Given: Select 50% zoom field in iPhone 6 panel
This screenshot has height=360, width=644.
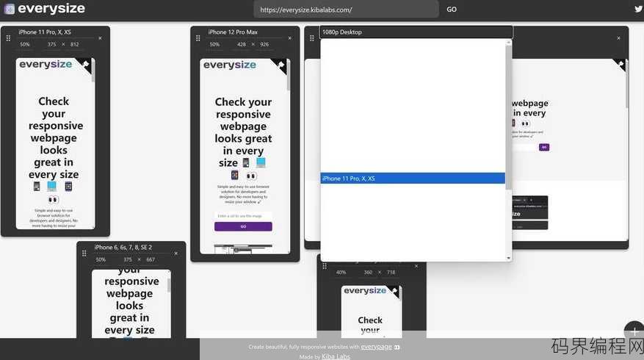Looking at the screenshot, I should tap(101, 260).
